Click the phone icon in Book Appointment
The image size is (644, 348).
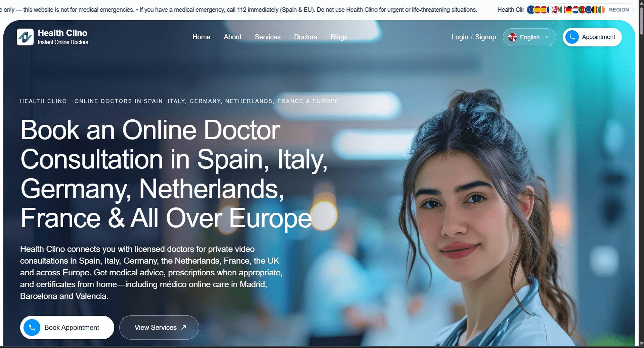(32, 327)
